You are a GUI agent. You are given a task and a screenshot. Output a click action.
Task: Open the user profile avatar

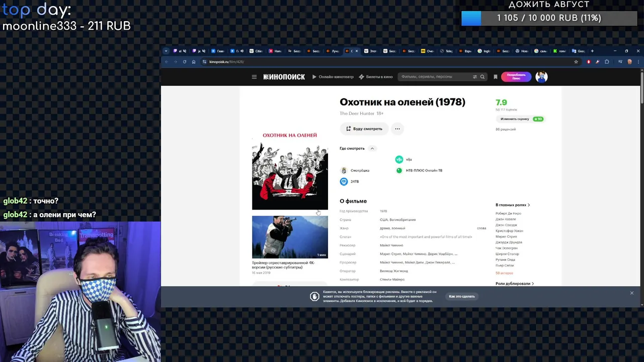pyautogui.click(x=541, y=77)
